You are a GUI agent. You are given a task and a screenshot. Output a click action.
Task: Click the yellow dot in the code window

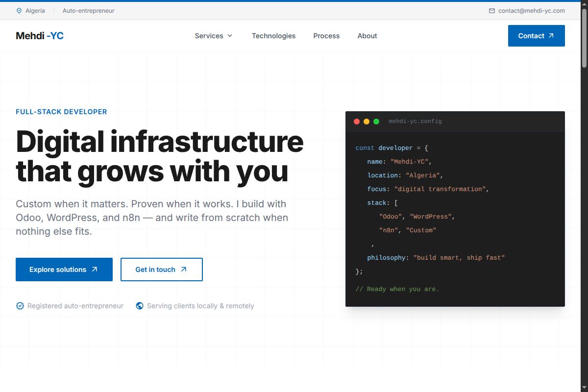pyautogui.click(x=367, y=122)
